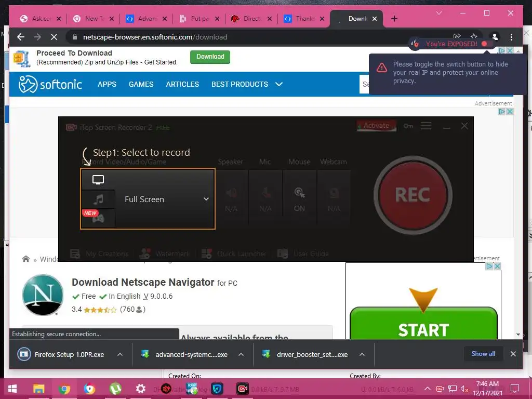Click the red REC button

413,195
